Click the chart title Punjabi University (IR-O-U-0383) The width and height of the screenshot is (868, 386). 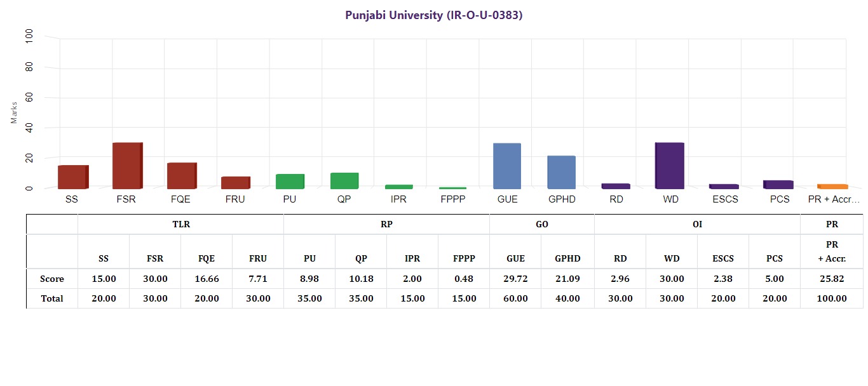(x=434, y=15)
